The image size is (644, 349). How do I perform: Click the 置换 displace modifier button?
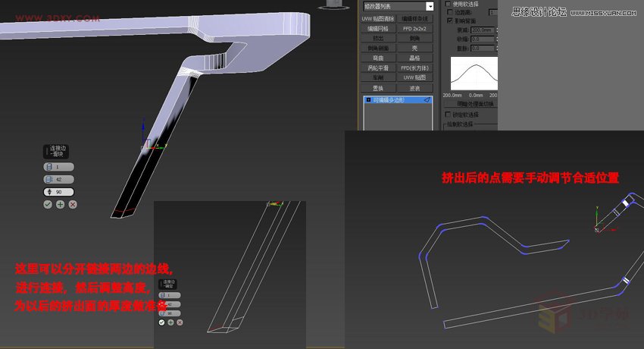[x=378, y=88]
